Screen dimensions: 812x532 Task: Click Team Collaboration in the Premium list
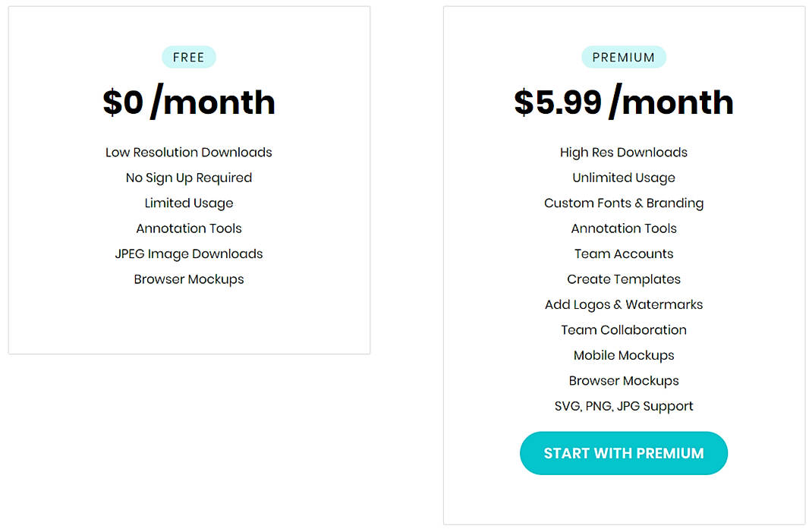tap(623, 329)
